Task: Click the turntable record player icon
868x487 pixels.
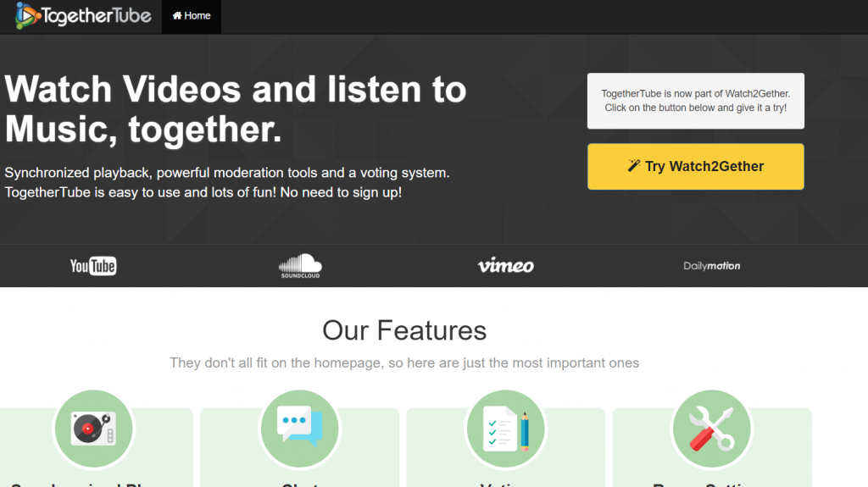Action: coord(93,429)
